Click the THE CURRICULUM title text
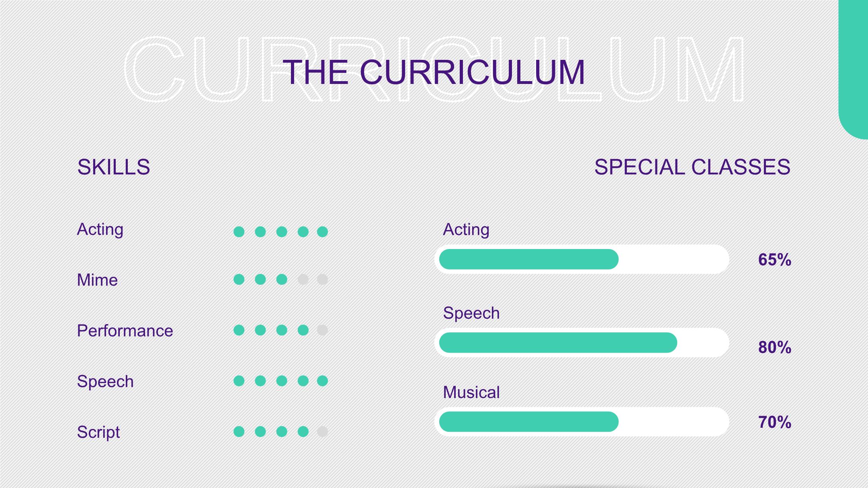This screenshot has height=488, width=868. tap(434, 72)
